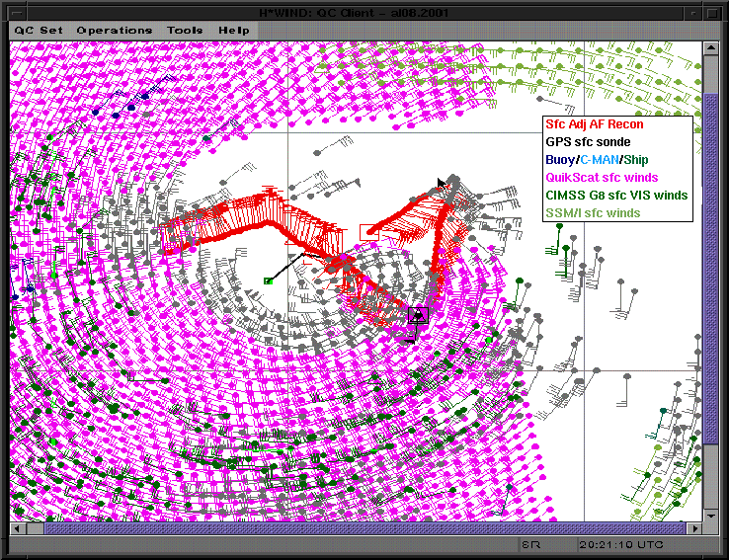Select Sfc Adj AF Recon legend entry
This screenshot has width=729, height=560.
point(594,124)
